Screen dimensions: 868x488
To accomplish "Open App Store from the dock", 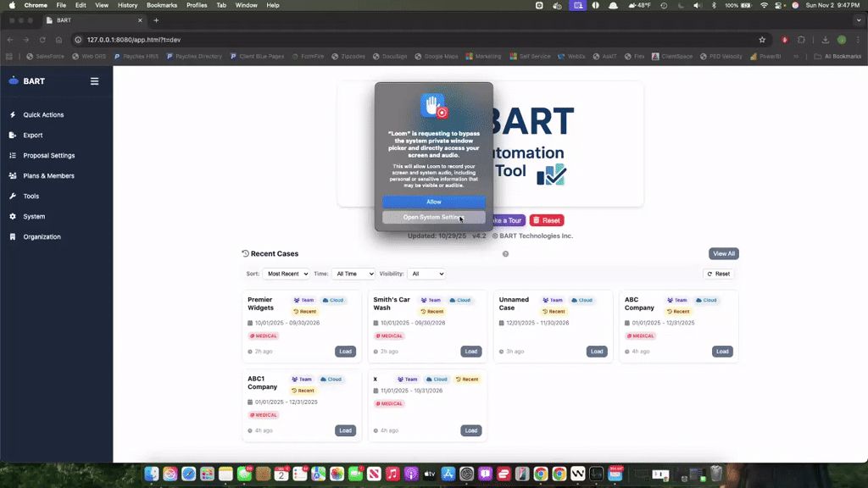I will click(x=448, y=474).
